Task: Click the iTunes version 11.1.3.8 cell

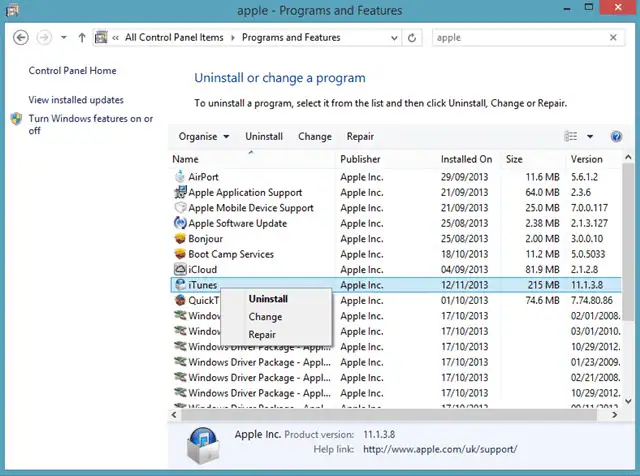Action: [587, 285]
